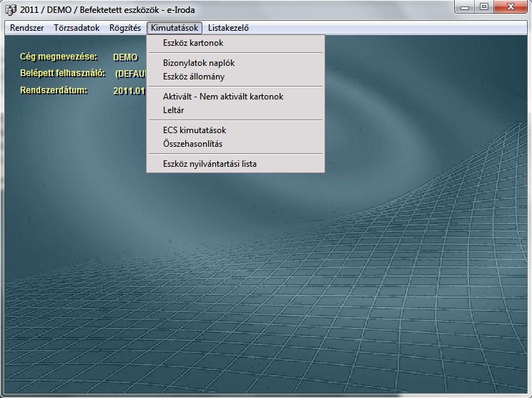The width and height of the screenshot is (532, 398).
Task: Open Eszköz nyilvántartási lista
Action: (210, 164)
